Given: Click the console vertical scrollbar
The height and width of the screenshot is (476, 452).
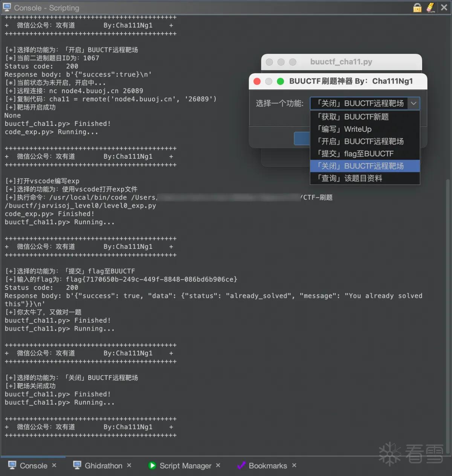Looking at the screenshot, I should pos(448,316).
